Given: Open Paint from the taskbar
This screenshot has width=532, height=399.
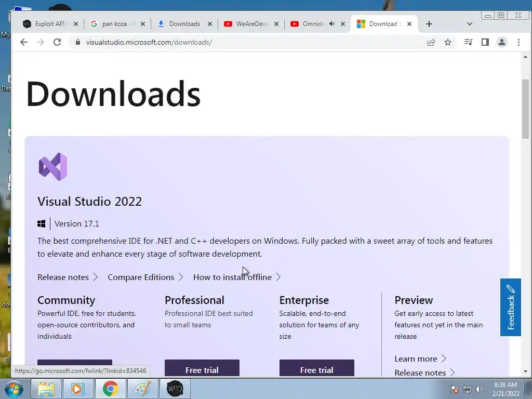Looking at the screenshot, I should click(142, 389).
